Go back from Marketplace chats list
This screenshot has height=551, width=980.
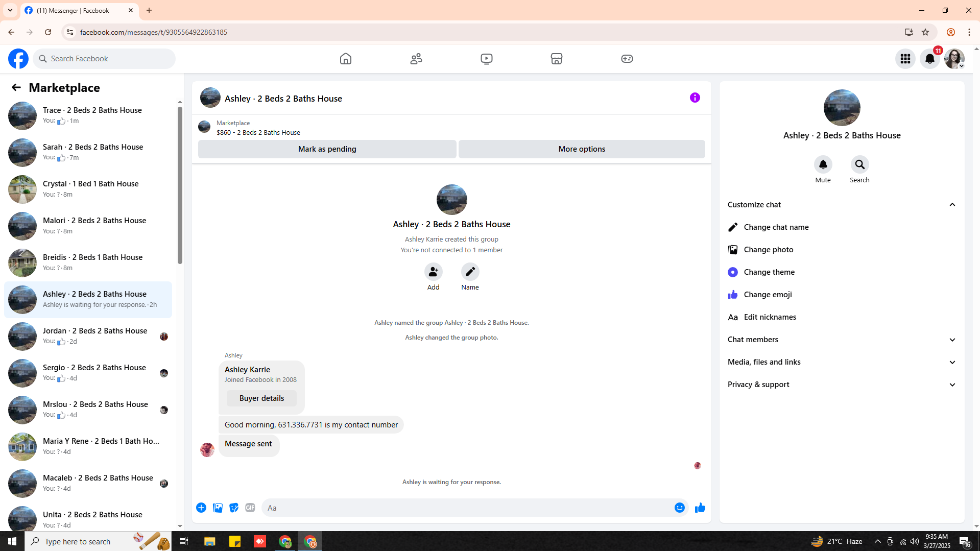coord(16,87)
